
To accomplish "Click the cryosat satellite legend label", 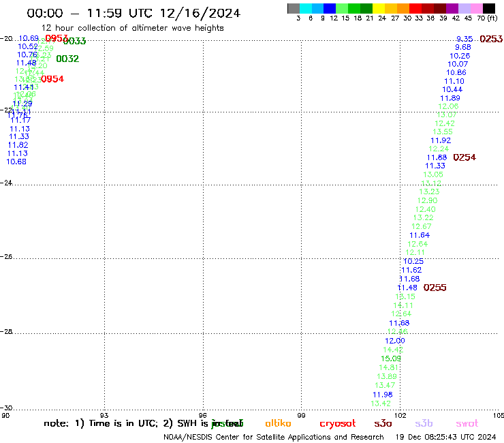I will coord(338,424).
